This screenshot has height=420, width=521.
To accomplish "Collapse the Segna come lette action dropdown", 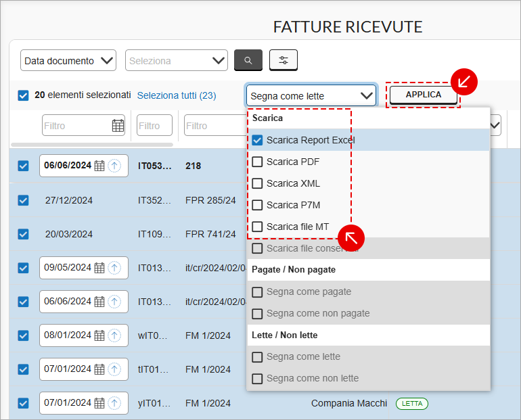I will [311, 95].
